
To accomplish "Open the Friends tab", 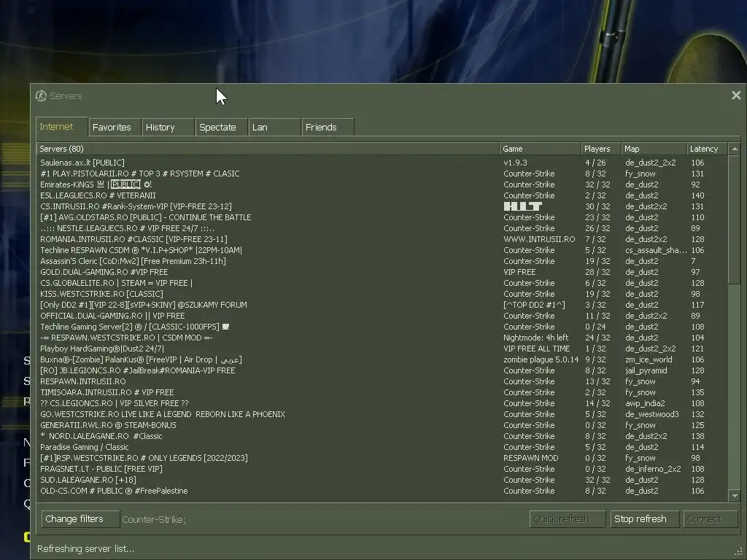I will [x=328, y=127].
